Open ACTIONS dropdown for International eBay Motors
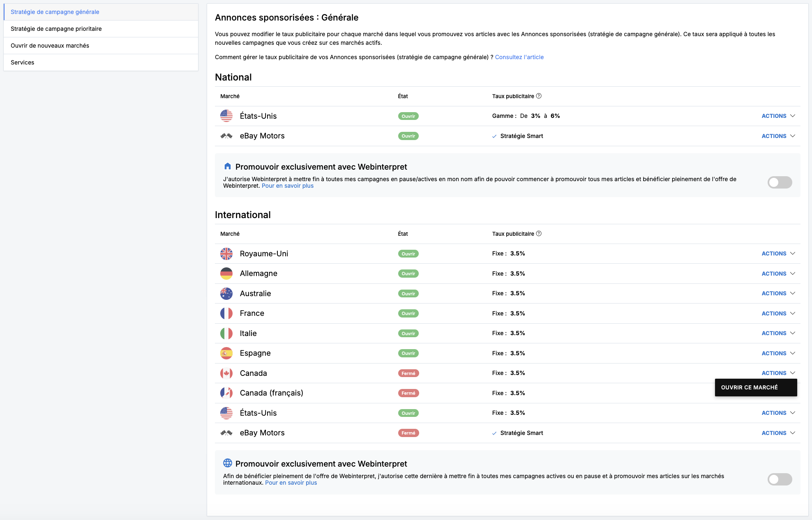 pyautogui.click(x=778, y=433)
